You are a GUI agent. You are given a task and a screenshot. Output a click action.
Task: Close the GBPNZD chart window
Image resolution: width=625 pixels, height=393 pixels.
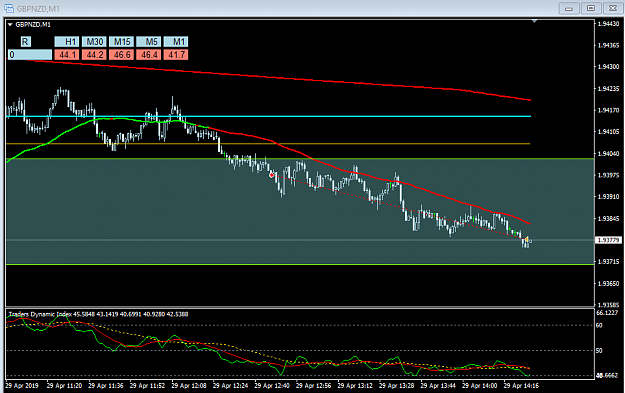[x=613, y=8]
